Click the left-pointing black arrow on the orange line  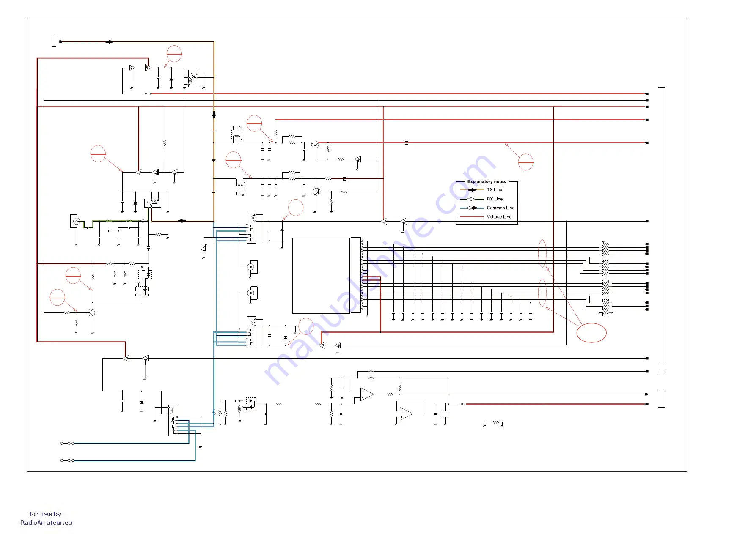pyautogui.click(x=181, y=221)
